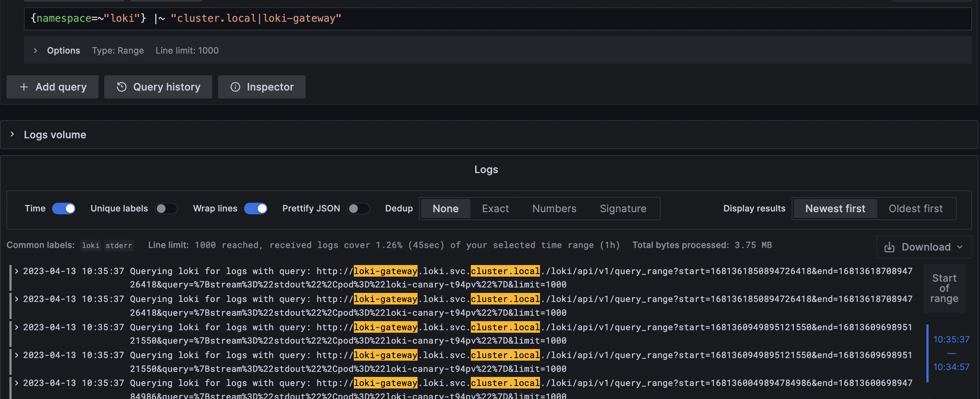The image size is (980, 399).
Task: Click the Logs panel title
Action: point(486,170)
